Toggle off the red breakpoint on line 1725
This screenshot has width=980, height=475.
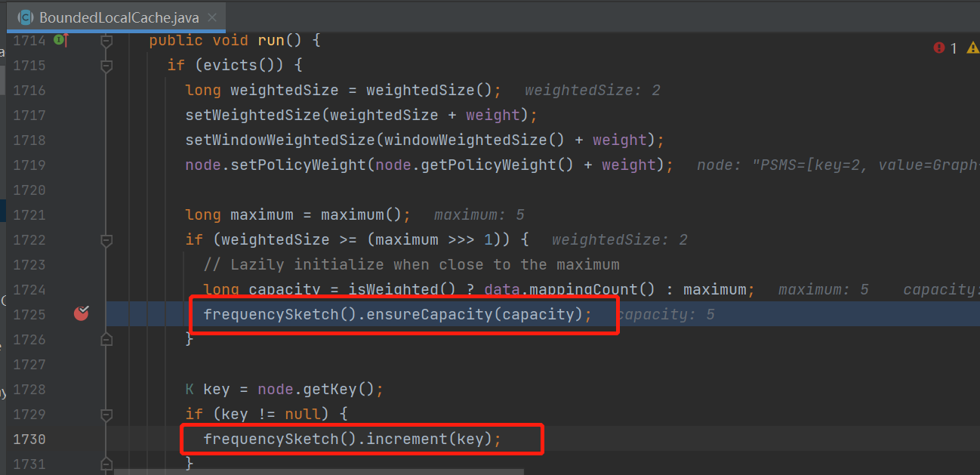(82, 313)
